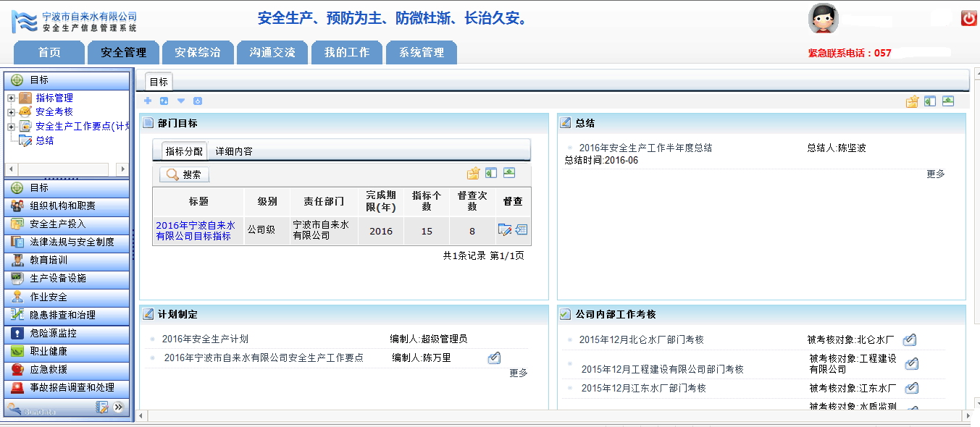
Task: Click 更多 link in the 总结 panel
Action: tap(936, 174)
